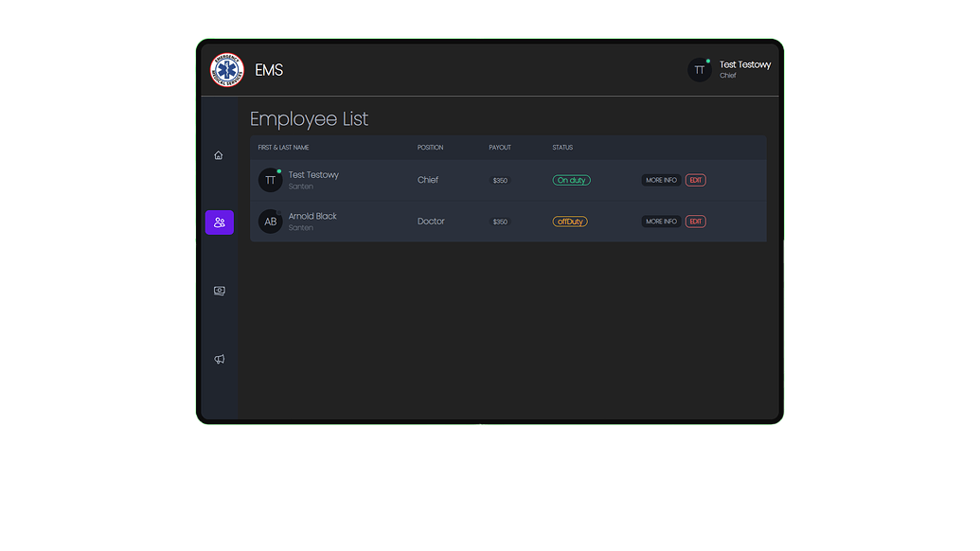The image size is (980, 551).
Task: Sort by the FIRST & LAST NAME column
Action: pos(282,148)
